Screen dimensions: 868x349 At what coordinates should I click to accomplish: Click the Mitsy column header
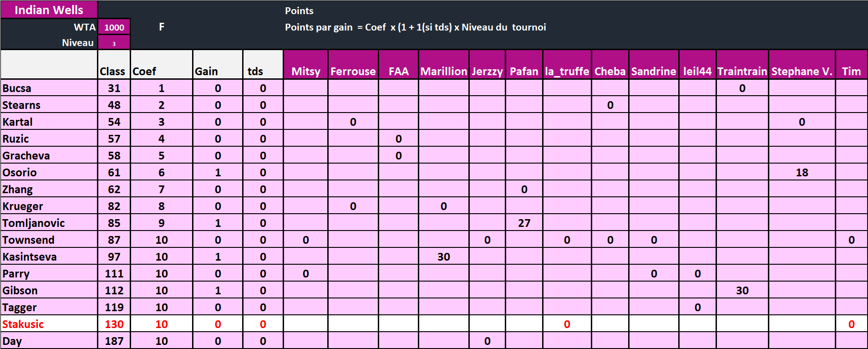[x=305, y=71]
